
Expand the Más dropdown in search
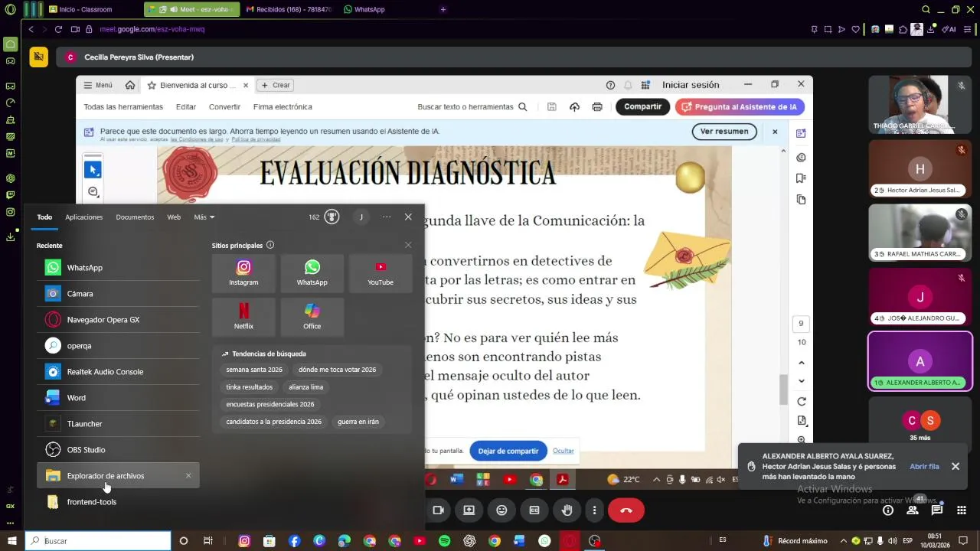[204, 217]
